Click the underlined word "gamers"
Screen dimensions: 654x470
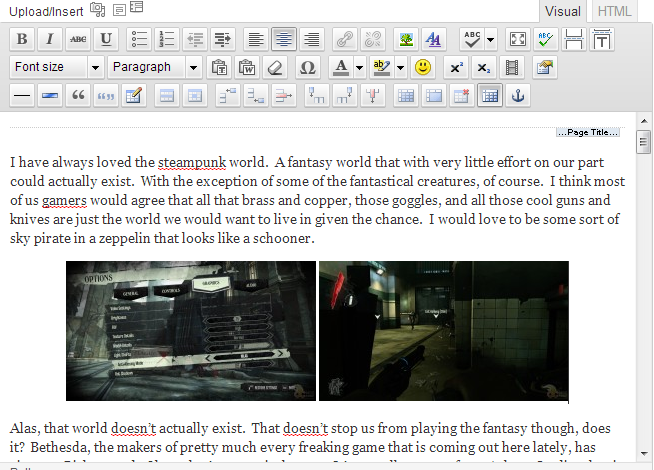(64, 201)
